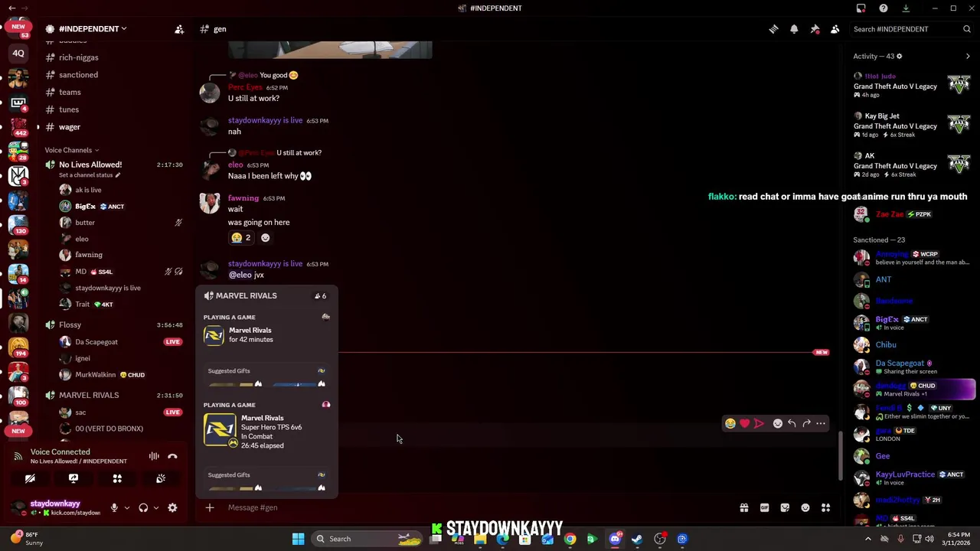This screenshot has height=551, width=980.
Task: Open microphone input options chevron
Action: point(126,507)
